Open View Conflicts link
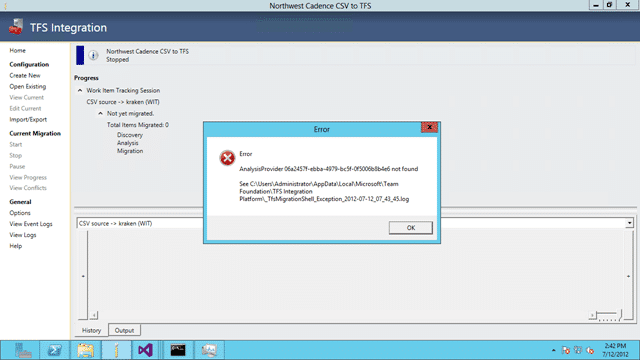 [28, 188]
